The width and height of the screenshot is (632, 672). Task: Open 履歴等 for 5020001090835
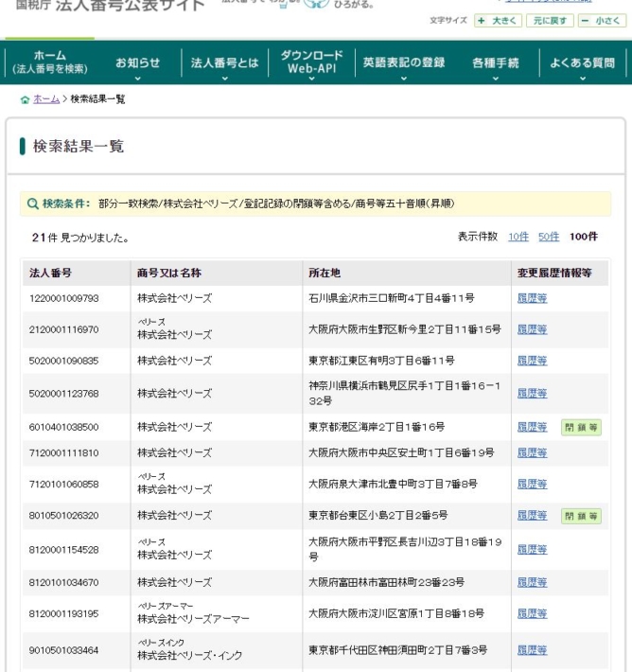532,361
